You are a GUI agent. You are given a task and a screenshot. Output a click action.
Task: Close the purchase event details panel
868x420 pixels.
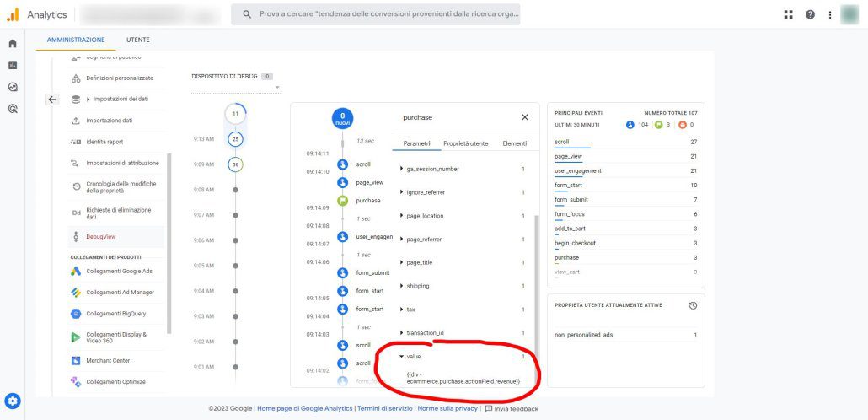coord(524,117)
